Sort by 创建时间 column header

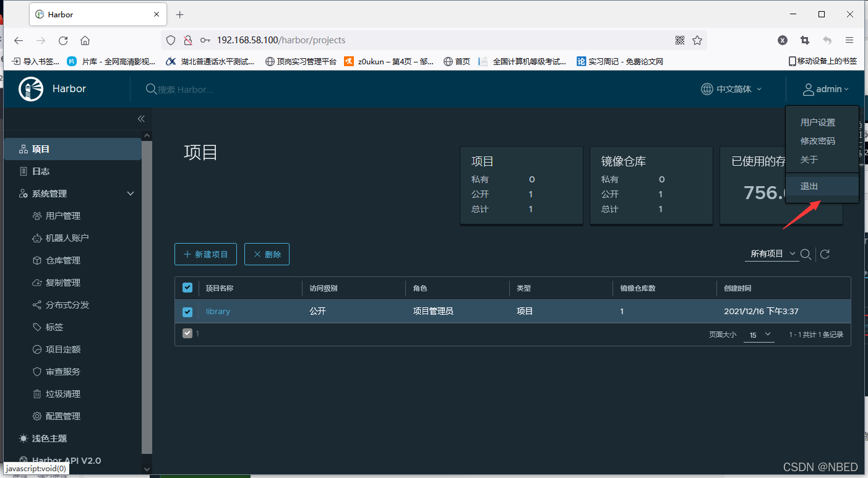pos(737,288)
